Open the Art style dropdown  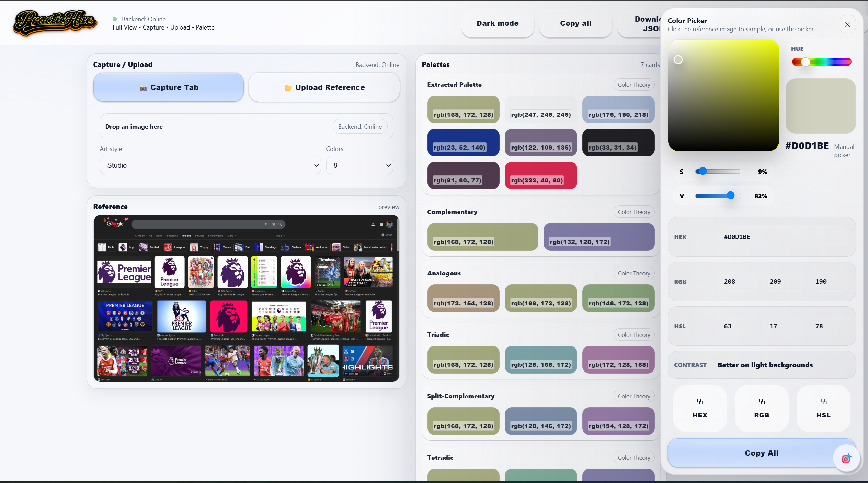click(210, 165)
